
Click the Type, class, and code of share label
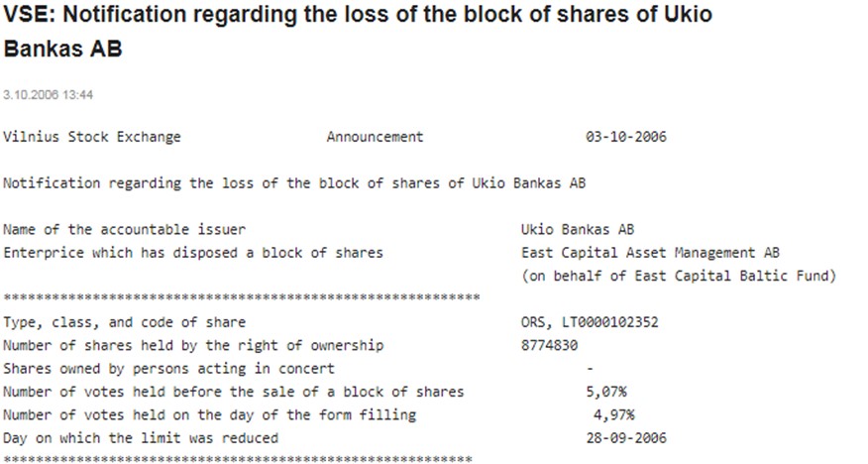pyautogui.click(x=125, y=322)
